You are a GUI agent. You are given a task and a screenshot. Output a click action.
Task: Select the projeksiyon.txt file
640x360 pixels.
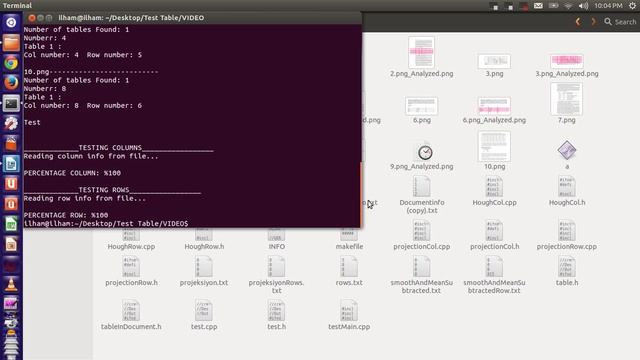tap(204, 271)
